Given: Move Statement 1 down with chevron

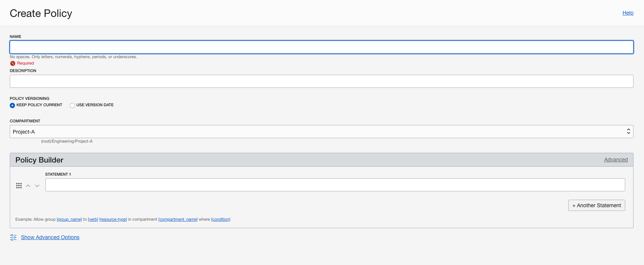Looking at the screenshot, I should pos(37,186).
